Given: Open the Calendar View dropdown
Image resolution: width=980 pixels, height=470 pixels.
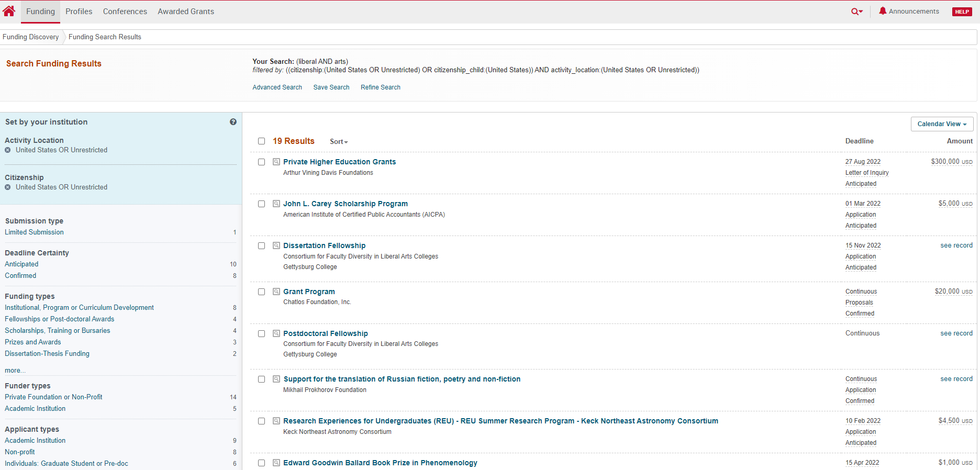Looking at the screenshot, I should click(941, 124).
